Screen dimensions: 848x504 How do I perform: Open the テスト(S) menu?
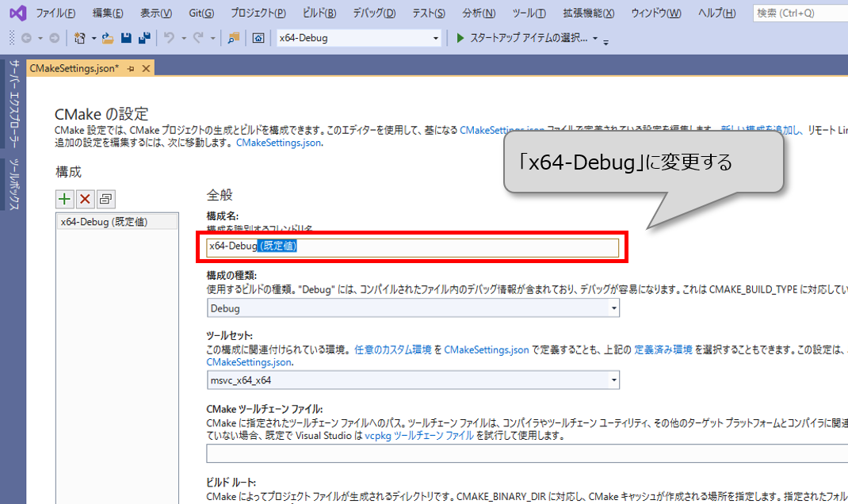[x=428, y=13]
